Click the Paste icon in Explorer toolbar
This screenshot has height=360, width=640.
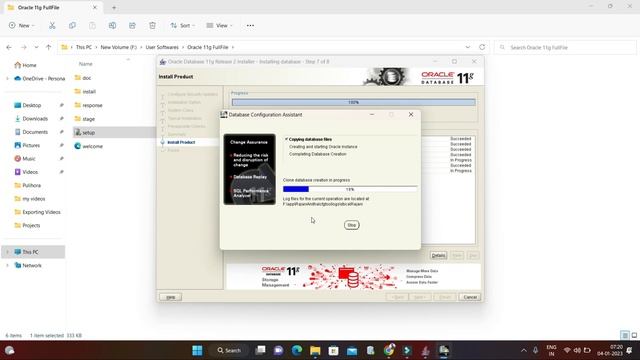[92, 25]
